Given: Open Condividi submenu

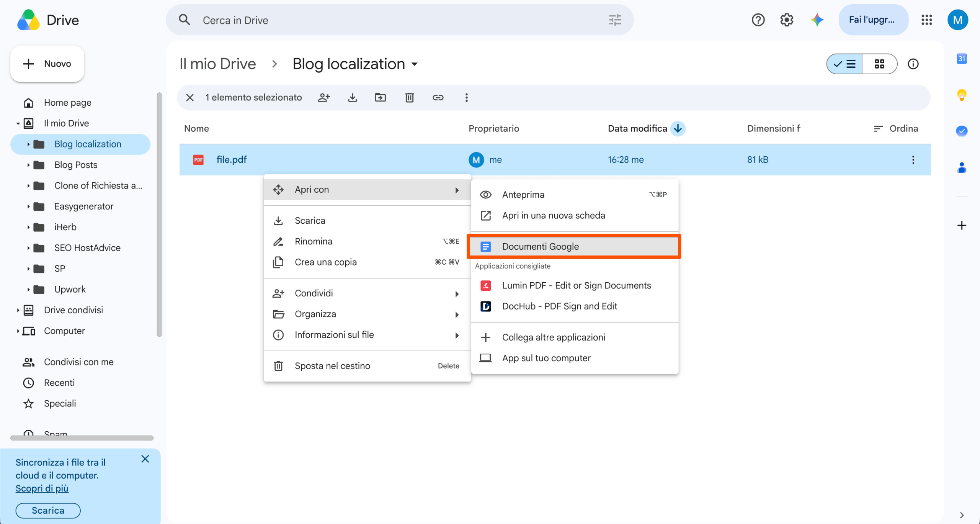Looking at the screenshot, I should tap(367, 293).
